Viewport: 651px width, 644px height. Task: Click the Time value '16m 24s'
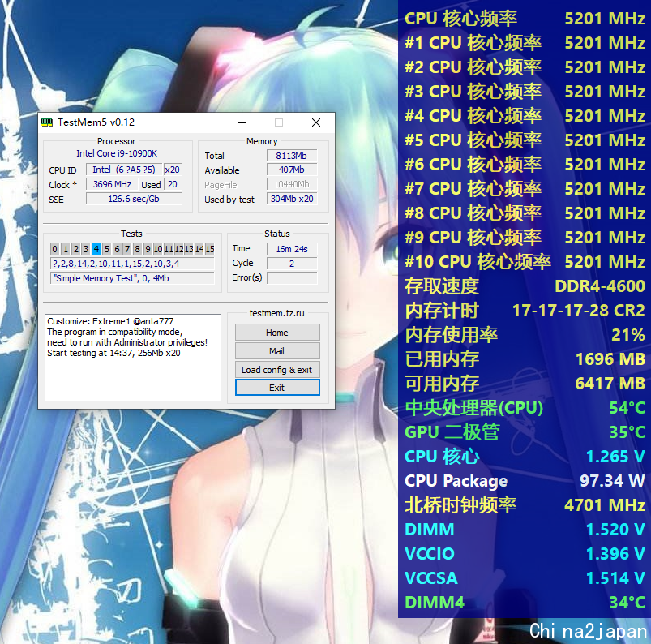tap(292, 248)
